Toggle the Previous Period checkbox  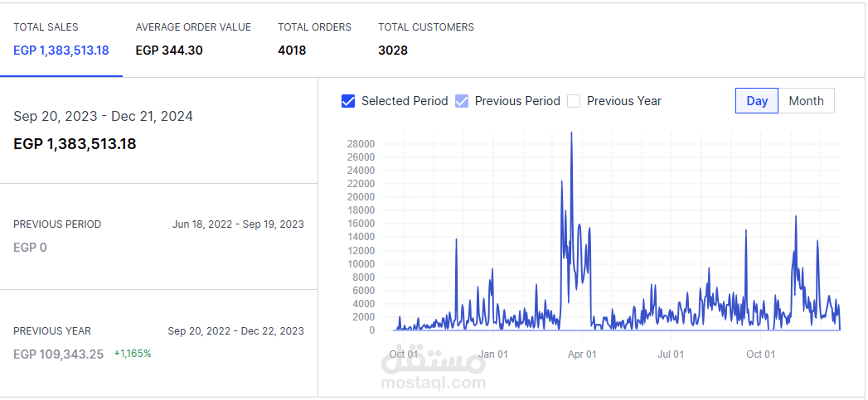[462, 101]
